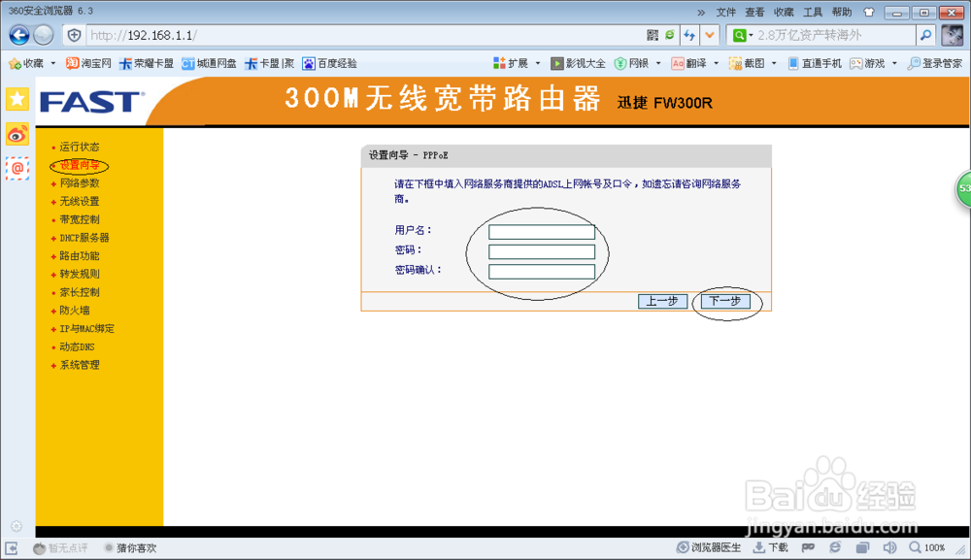Expand the 收藏 dropdown arrow

[53, 63]
